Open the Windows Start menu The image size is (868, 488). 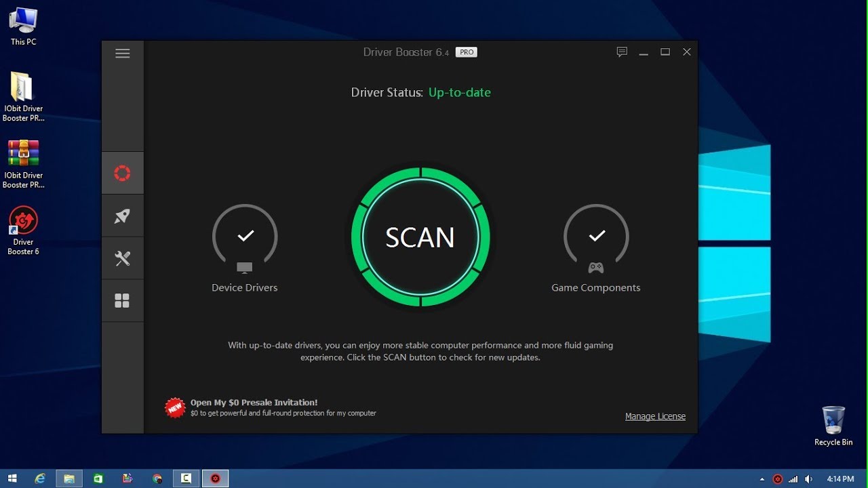click(x=12, y=479)
